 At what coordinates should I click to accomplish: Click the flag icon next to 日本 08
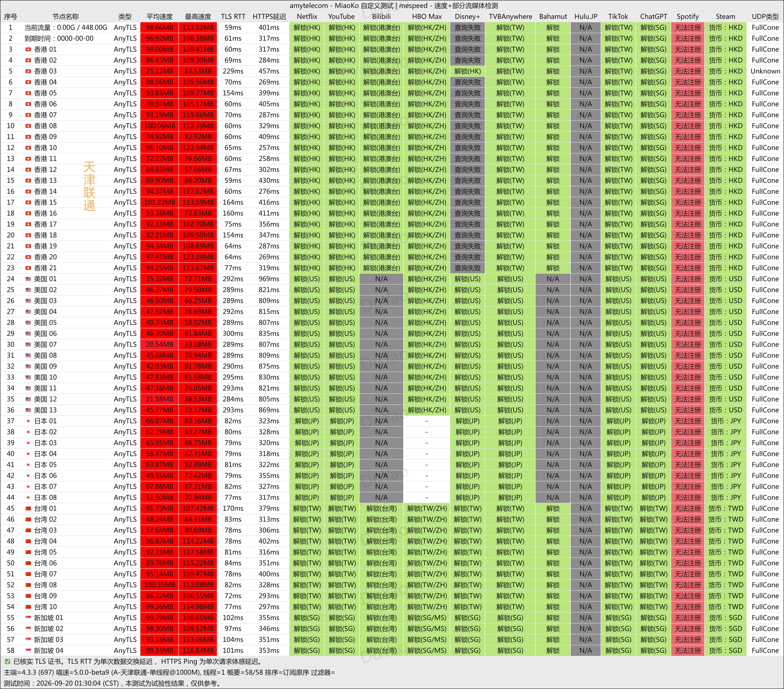click(x=28, y=498)
